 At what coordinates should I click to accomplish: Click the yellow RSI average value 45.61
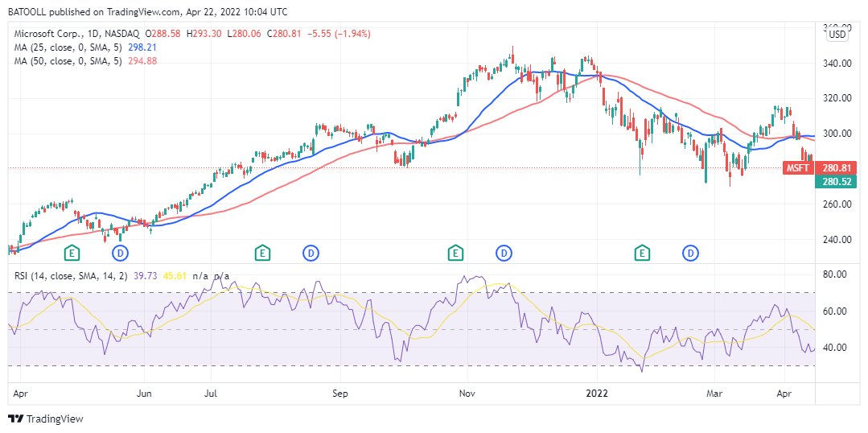pos(174,276)
